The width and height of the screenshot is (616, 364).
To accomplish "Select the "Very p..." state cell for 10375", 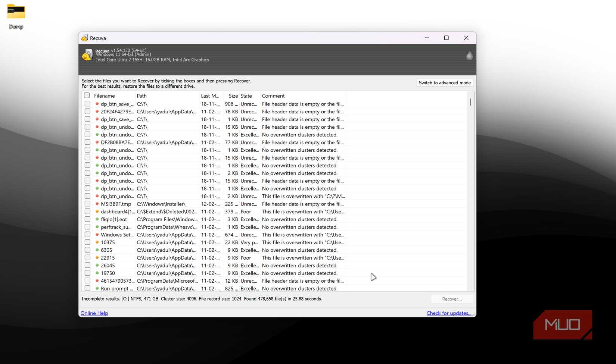I will [x=249, y=242].
